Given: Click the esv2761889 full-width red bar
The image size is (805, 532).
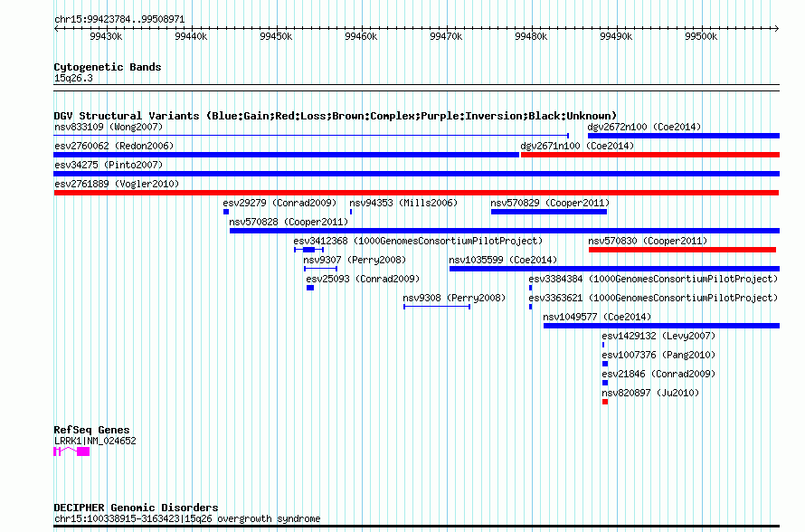Looking at the screenshot, I should 416,193.
